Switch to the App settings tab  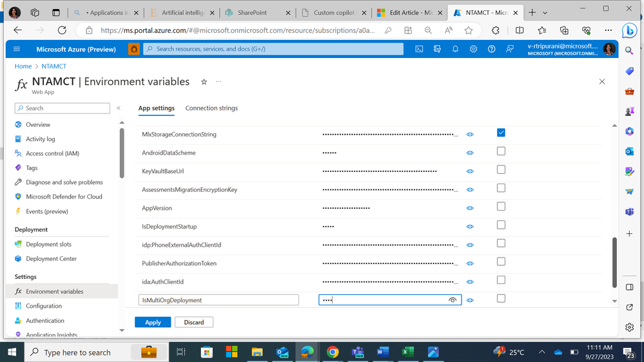(156, 108)
